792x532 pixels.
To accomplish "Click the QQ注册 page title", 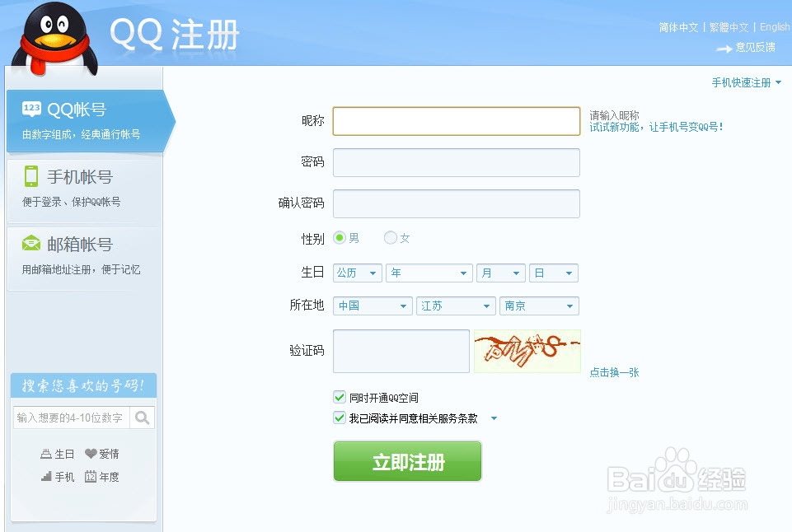I will [x=174, y=35].
